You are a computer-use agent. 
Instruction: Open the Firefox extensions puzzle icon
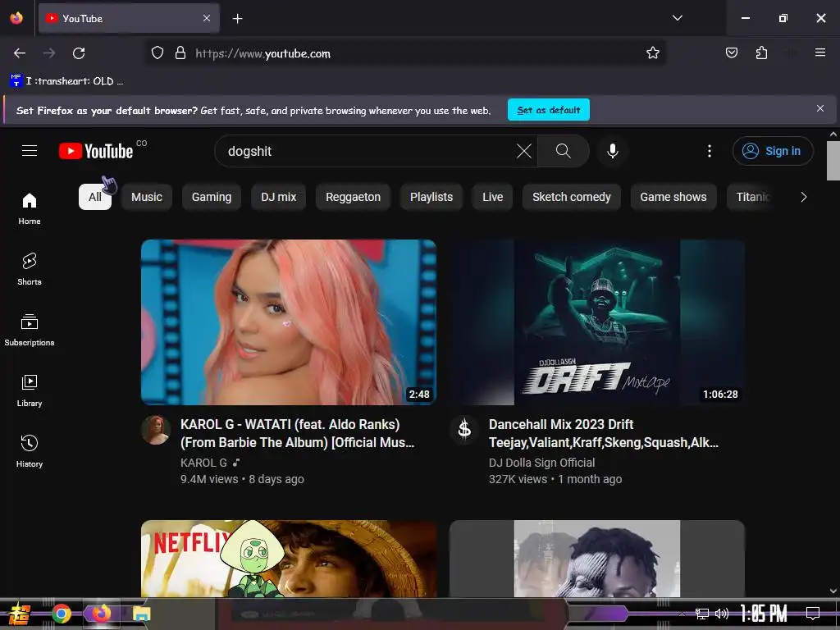[x=761, y=53]
